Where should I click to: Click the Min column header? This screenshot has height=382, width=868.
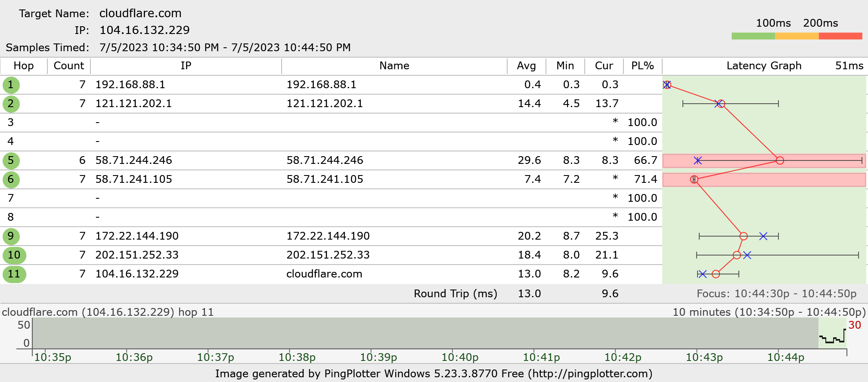tap(565, 66)
